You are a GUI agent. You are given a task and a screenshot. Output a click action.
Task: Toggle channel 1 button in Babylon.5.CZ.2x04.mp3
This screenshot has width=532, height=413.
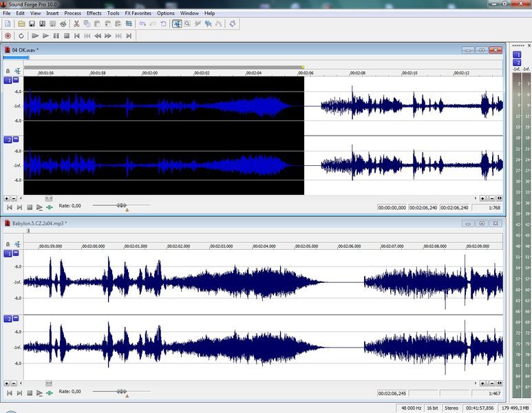[x=8, y=254]
